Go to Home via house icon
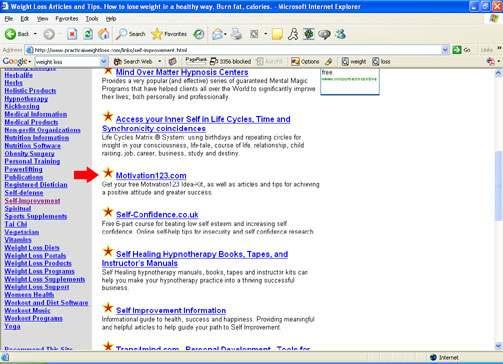Screen dimensions: 503x364 pos(104,34)
